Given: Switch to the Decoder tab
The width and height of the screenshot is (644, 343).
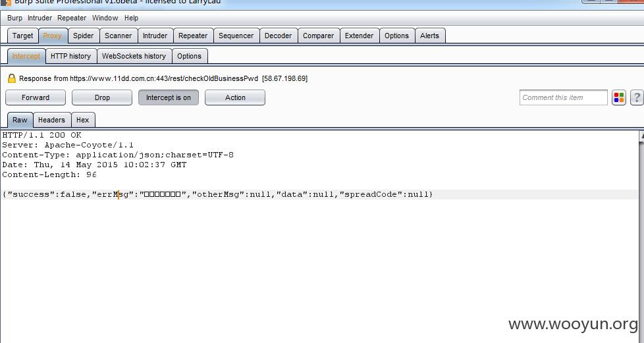Looking at the screenshot, I should [278, 36].
